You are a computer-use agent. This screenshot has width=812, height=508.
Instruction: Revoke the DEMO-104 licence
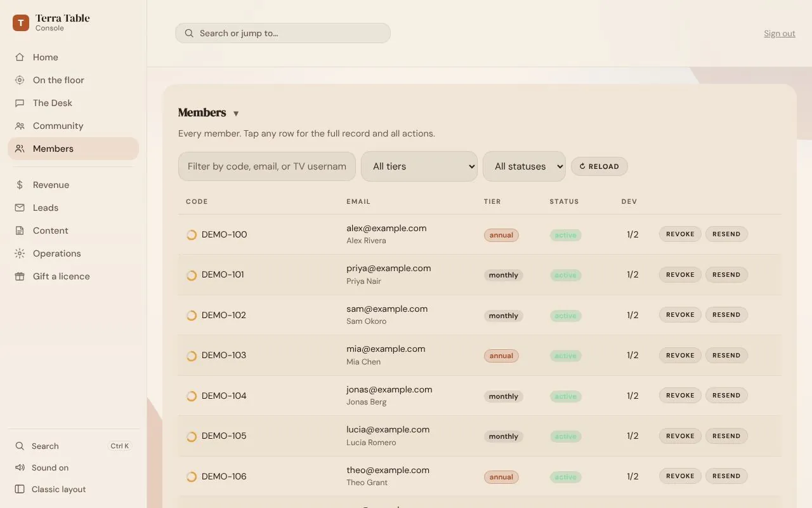[680, 396]
